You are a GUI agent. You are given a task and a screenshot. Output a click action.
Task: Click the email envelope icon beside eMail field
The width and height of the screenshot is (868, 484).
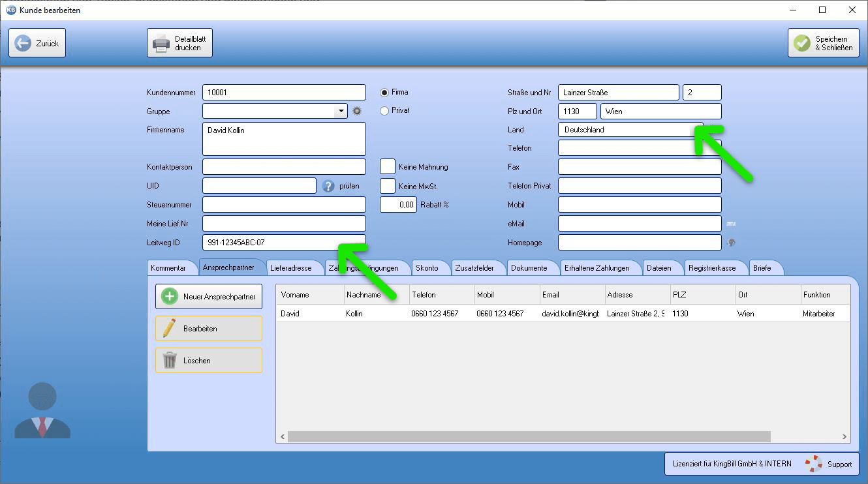click(x=731, y=224)
